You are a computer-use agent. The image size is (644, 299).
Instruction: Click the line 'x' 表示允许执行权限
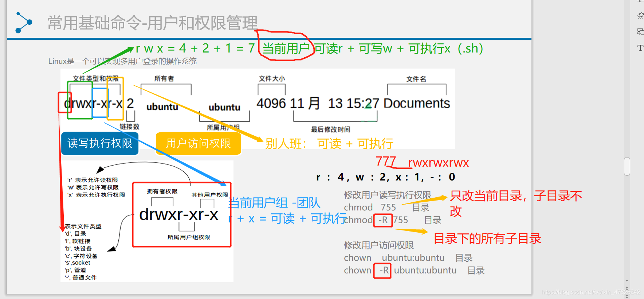click(96, 195)
